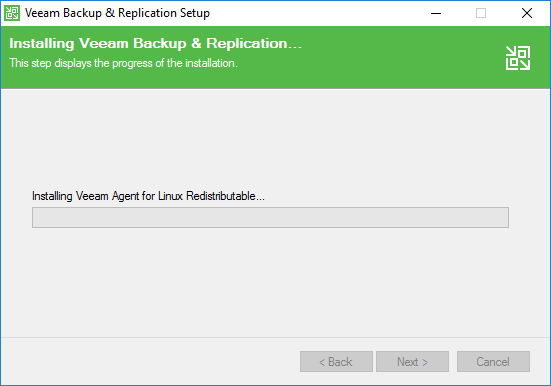Close the Veeam Backup & Replication Setup window
551x386 pixels.
[527, 13]
